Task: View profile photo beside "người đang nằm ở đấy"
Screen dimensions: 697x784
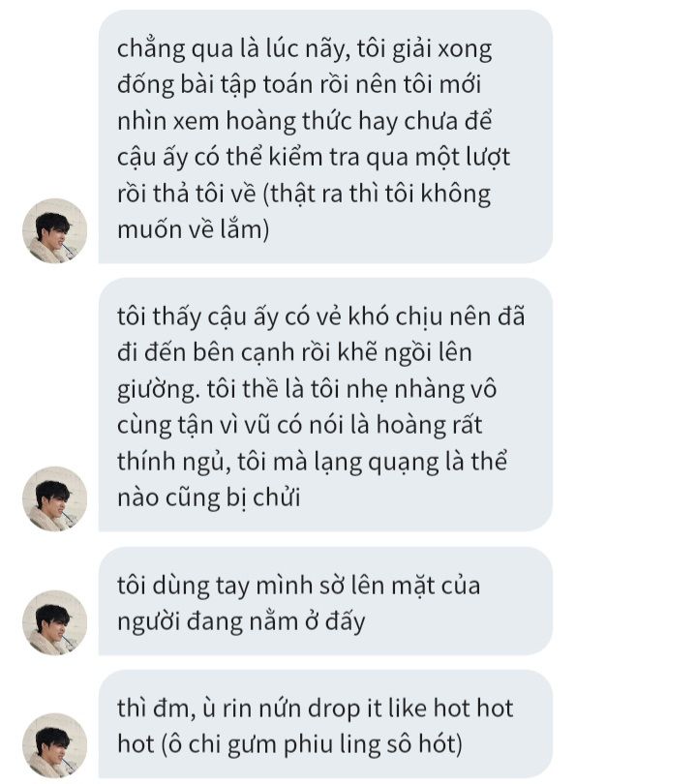Action: 55,622
